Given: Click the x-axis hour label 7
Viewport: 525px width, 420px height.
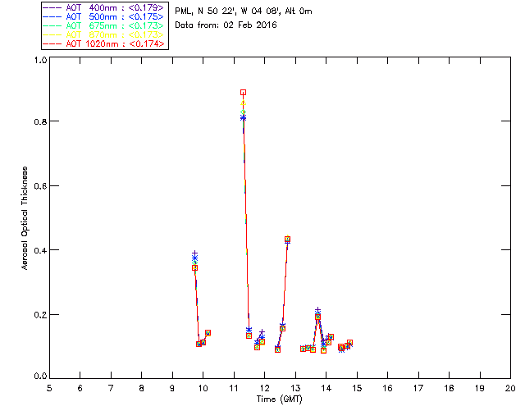Looking at the screenshot, I should [x=111, y=388].
